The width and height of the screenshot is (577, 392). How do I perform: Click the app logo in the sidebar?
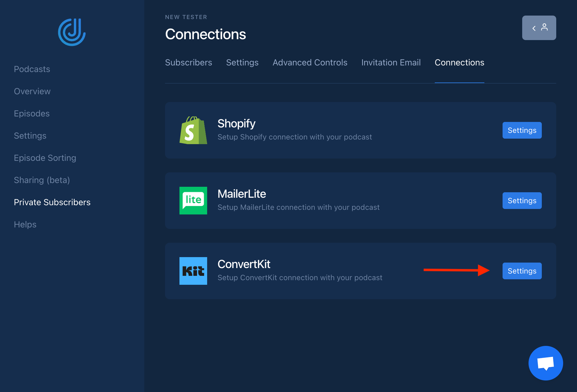pos(72,32)
